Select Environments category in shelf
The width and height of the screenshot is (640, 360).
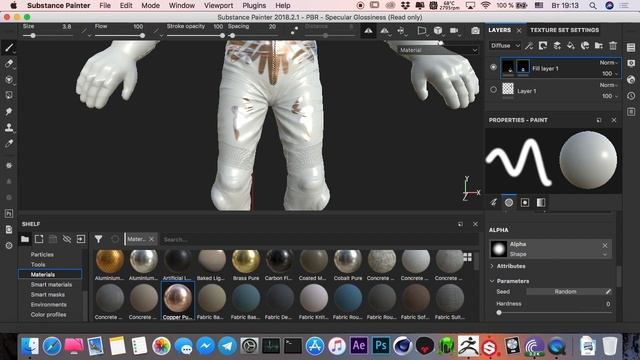(49, 304)
